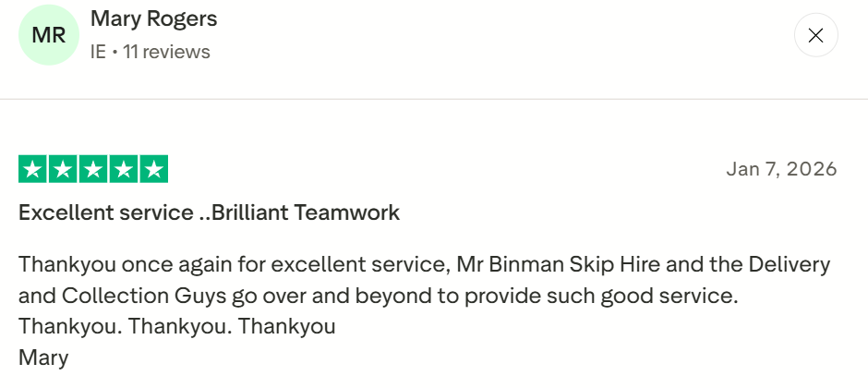Click the MR avatar circle
868x388 pixels.
(49, 35)
